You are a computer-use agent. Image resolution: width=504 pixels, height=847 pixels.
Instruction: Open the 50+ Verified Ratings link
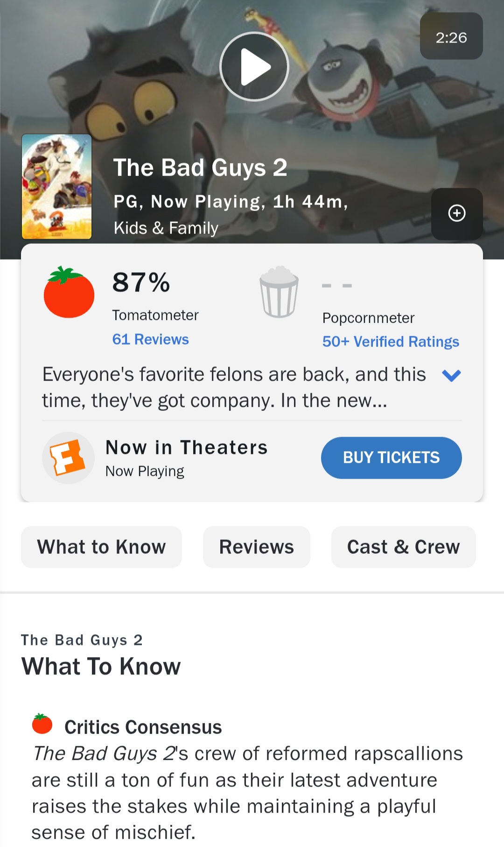tap(391, 342)
